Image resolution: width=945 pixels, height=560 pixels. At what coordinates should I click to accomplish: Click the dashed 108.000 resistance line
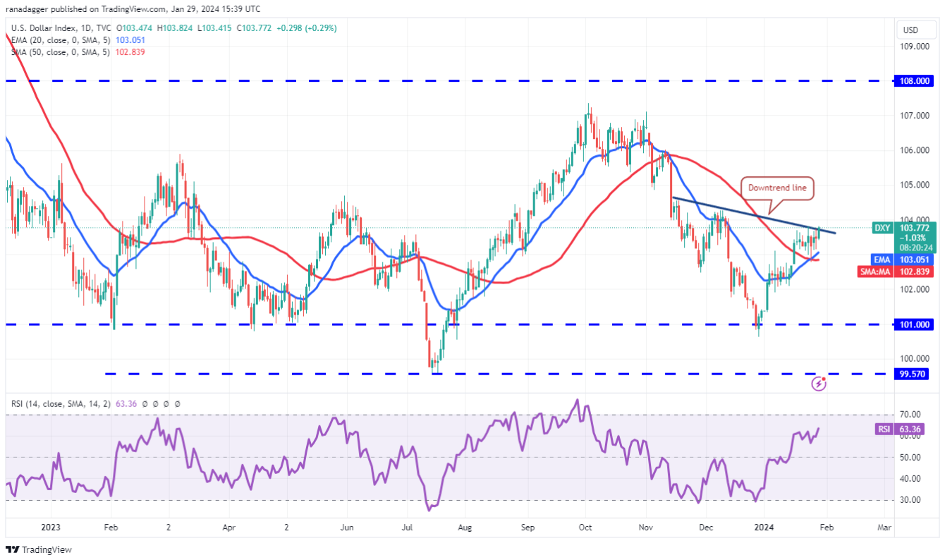click(x=423, y=81)
